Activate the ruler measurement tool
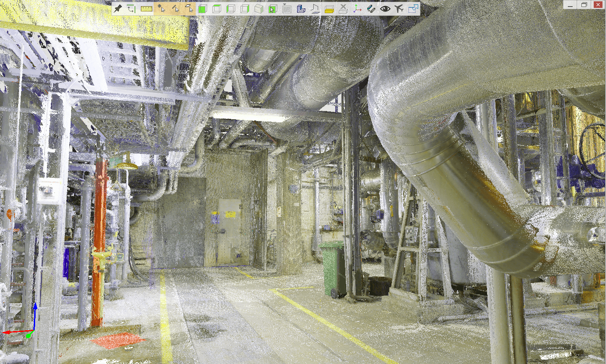Viewport: 606px width, 364px height. [146, 7]
